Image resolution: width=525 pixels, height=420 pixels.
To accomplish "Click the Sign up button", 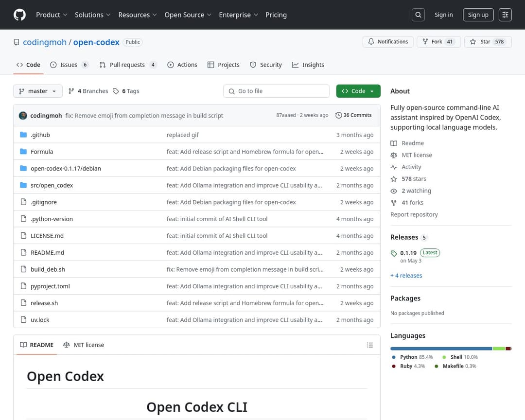I will pos(478,15).
